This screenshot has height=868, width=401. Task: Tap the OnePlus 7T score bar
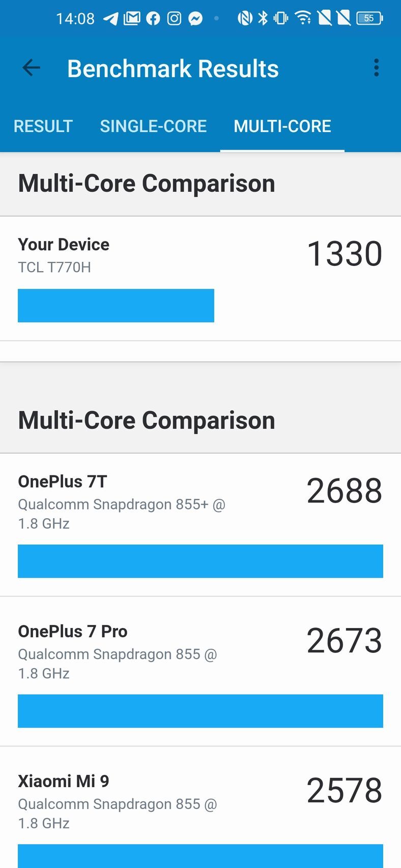200,561
